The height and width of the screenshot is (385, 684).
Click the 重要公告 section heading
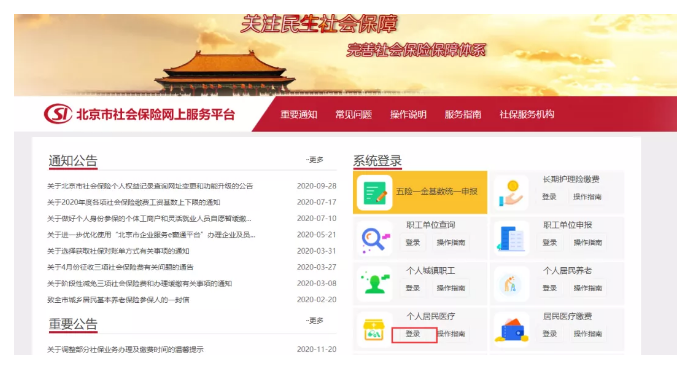pos(73,324)
